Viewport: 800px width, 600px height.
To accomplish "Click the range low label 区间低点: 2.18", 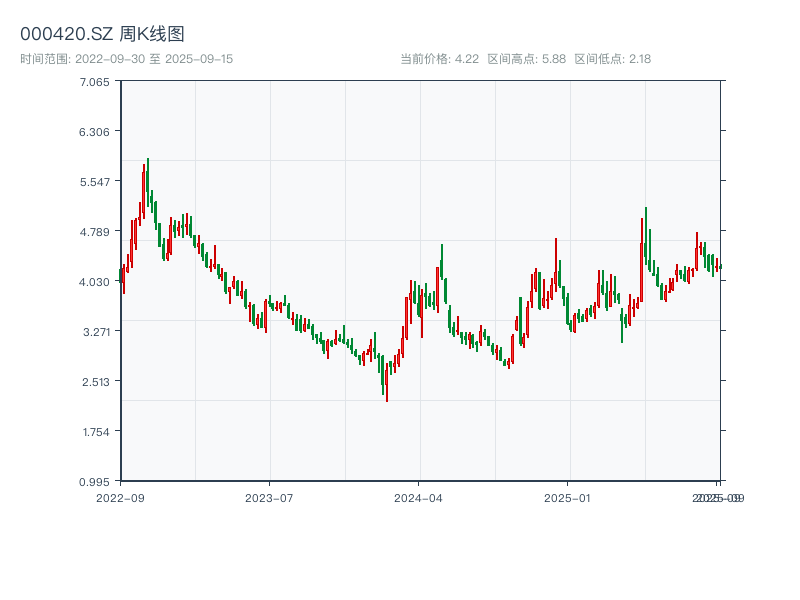I will (613, 59).
